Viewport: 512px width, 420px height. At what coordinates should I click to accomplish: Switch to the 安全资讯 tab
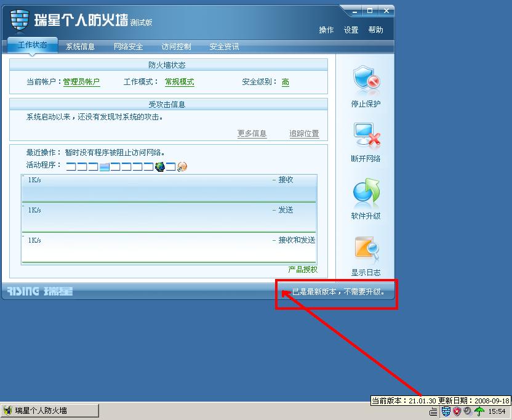click(x=224, y=47)
